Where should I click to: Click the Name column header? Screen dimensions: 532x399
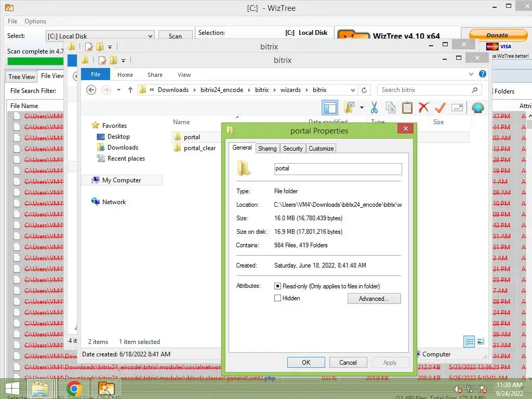[181, 122]
